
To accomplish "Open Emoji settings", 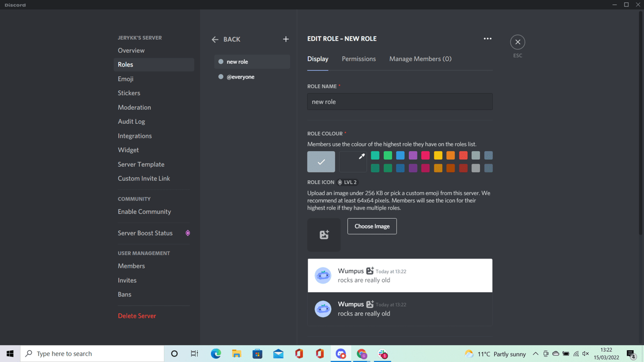I will (x=154, y=79).
